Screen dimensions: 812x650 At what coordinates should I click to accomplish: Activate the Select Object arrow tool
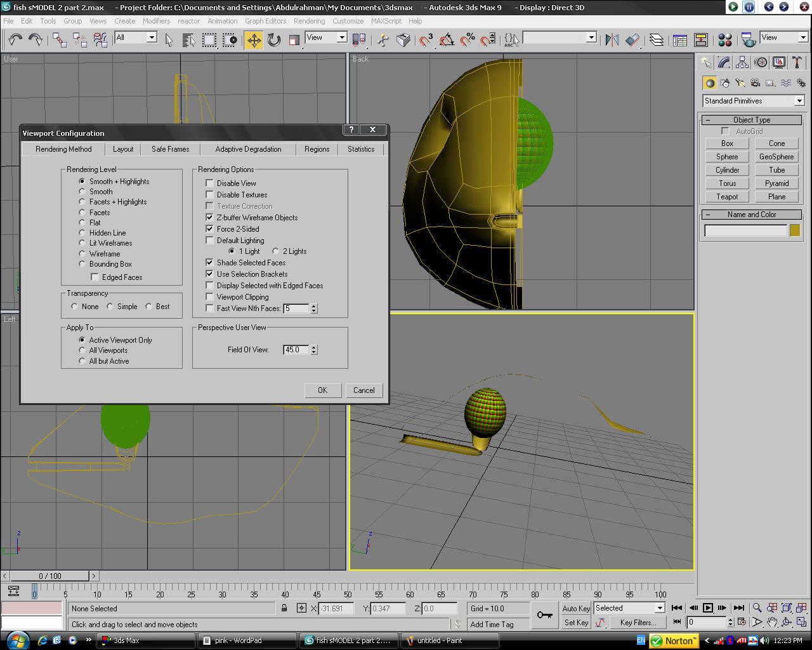click(x=169, y=40)
